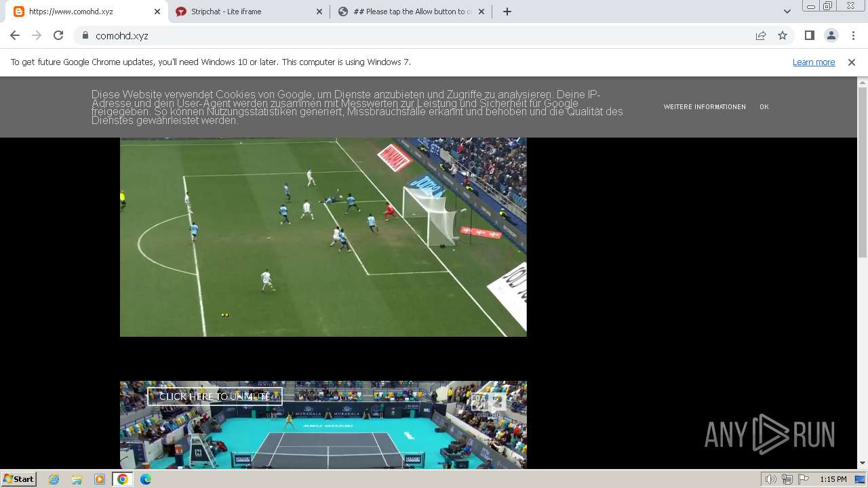The width and height of the screenshot is (868, 488).
Task: Open Microsoft Edge from the taskbar
Action: pos(146,479)
